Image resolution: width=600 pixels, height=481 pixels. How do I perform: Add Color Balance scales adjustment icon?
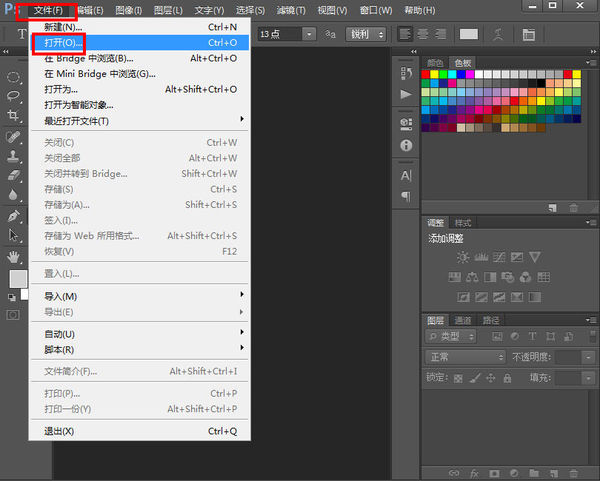(x=472, y=277)
